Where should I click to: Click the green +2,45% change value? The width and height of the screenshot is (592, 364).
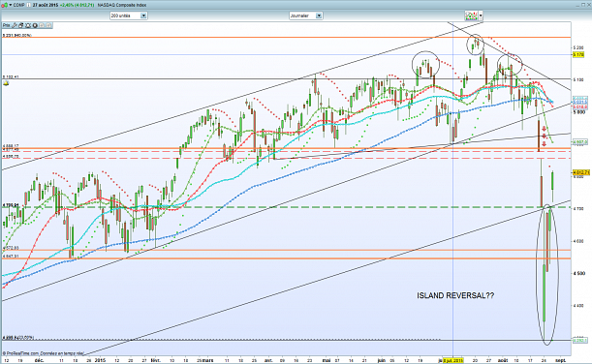(66, 5)
